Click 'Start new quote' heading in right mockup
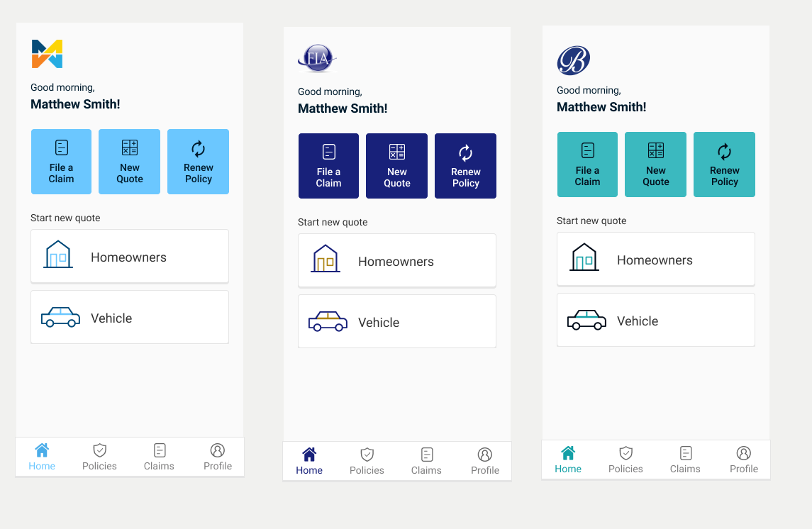This screenshot has height=529, width=812. tap(591, 221)
